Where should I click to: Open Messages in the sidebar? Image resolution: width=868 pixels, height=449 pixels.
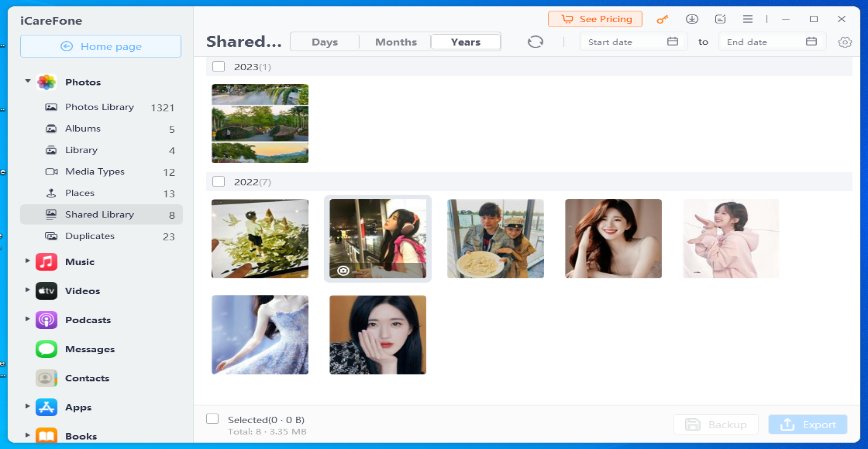[x=89, y=349]
